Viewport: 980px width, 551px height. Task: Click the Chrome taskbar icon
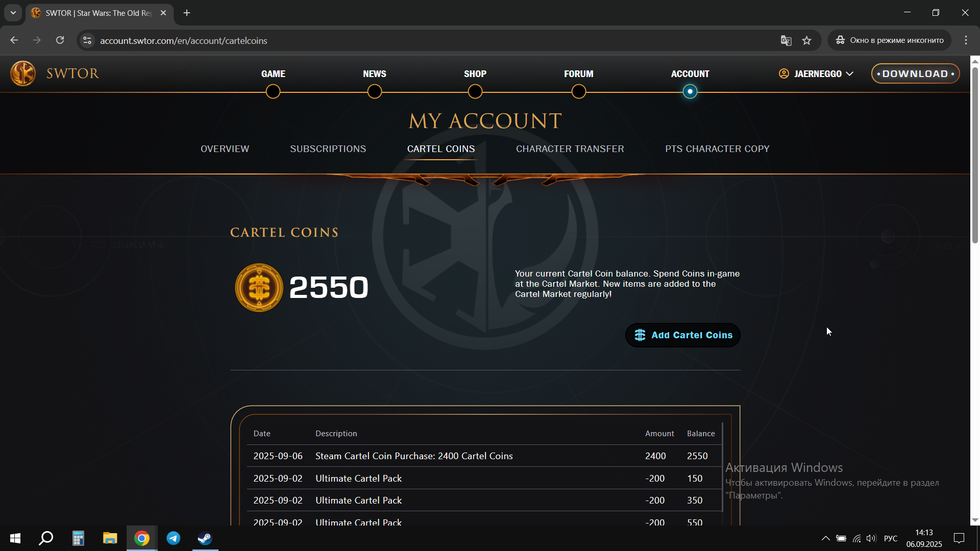click(142, 538)
